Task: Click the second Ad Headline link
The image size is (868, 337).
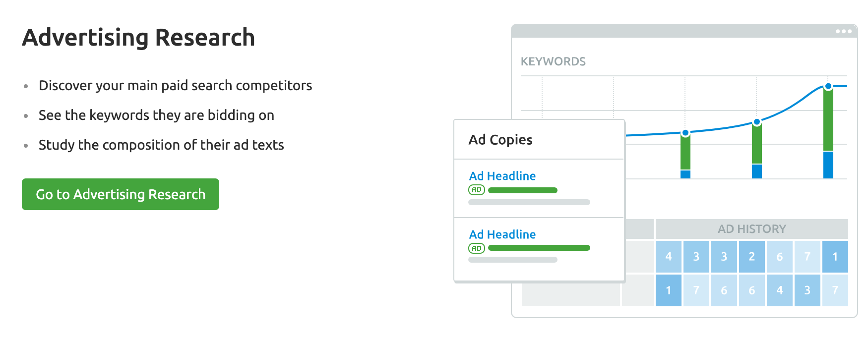Action: (502, 234)
